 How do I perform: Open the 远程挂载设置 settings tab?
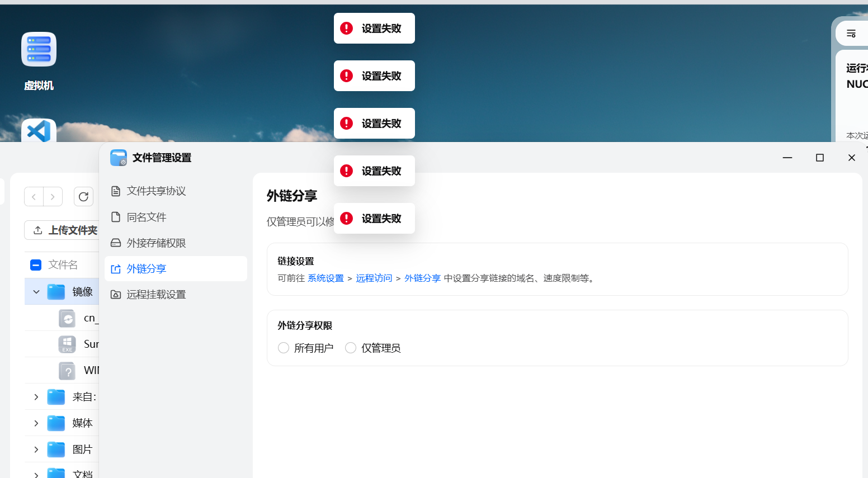click(176, 294)
